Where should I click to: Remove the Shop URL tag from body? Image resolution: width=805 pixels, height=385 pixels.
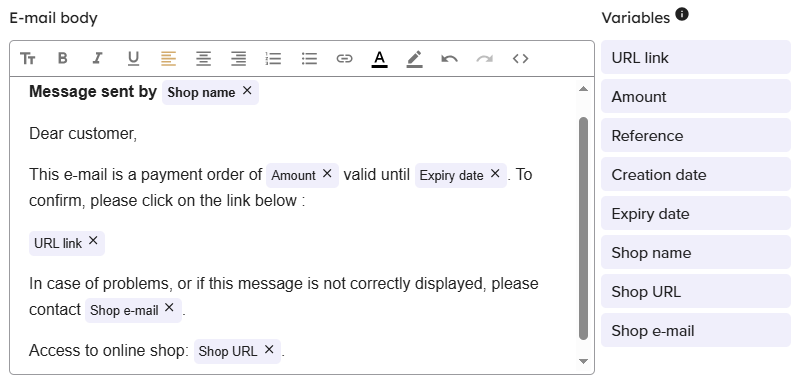[269, 349]
